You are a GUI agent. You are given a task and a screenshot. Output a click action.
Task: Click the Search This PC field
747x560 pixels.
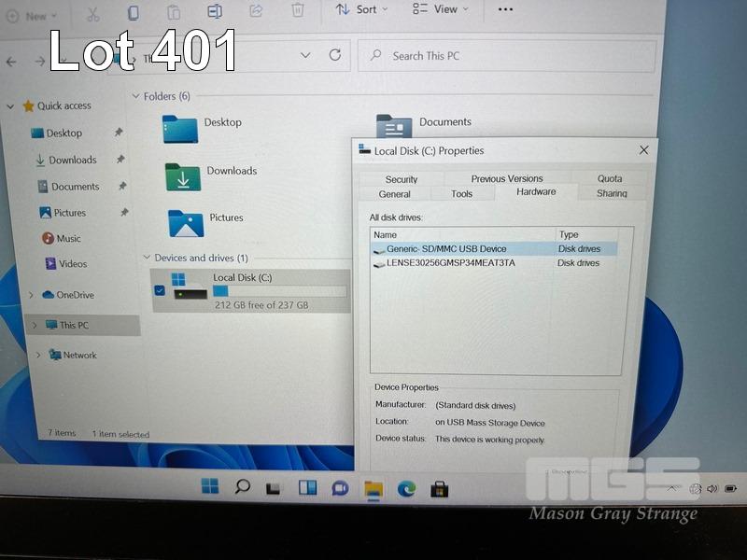pos(504,56)
